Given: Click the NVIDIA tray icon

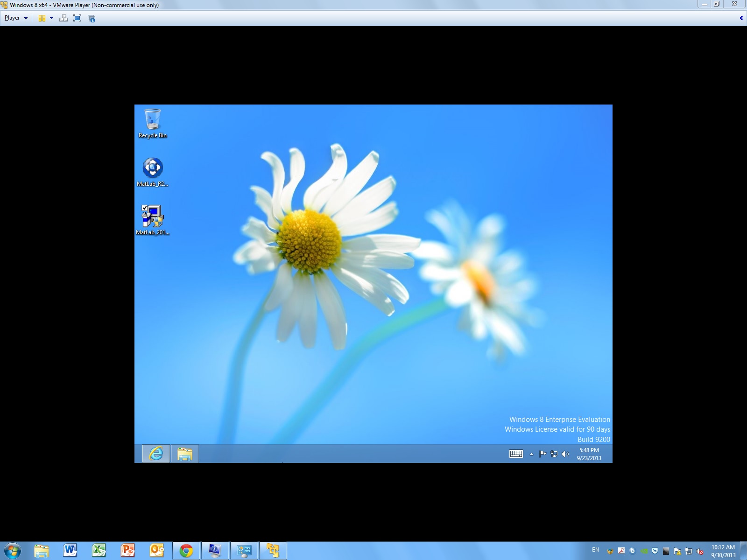Looking at the screenshot, I should [x=644, y=551].
